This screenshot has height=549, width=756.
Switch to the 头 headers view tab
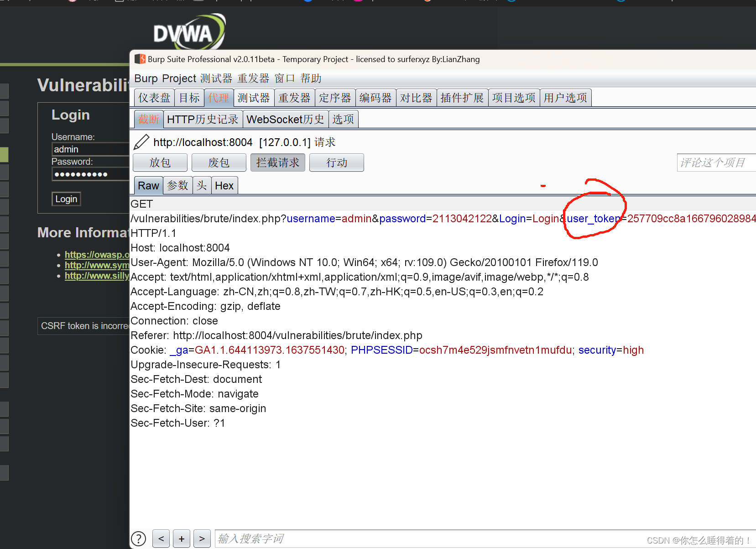tap(202, 185)
